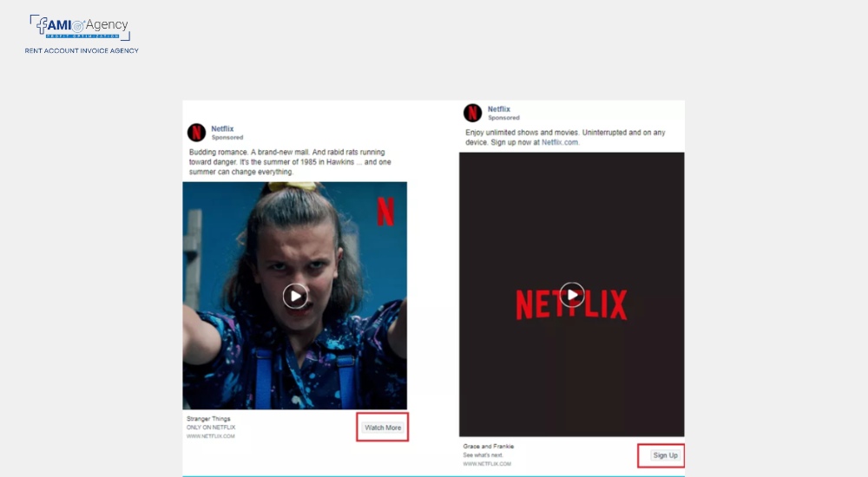Click the 'Enjoy unlimited shows' ad description
This screenshot has width=868, height=477.
565,137
